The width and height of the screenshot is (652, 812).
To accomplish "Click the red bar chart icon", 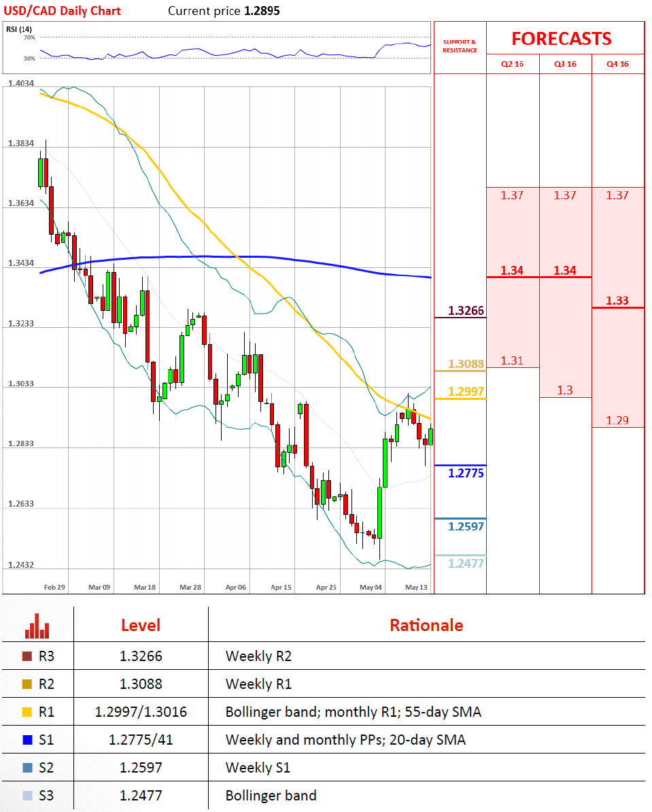I will 37,626.
